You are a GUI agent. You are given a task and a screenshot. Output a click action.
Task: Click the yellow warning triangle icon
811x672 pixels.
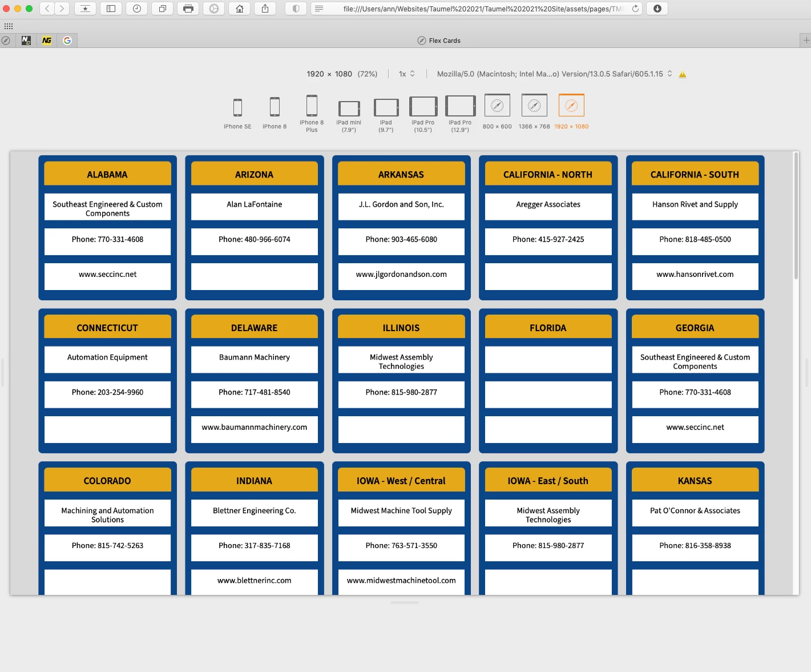[x=683, y=74]
